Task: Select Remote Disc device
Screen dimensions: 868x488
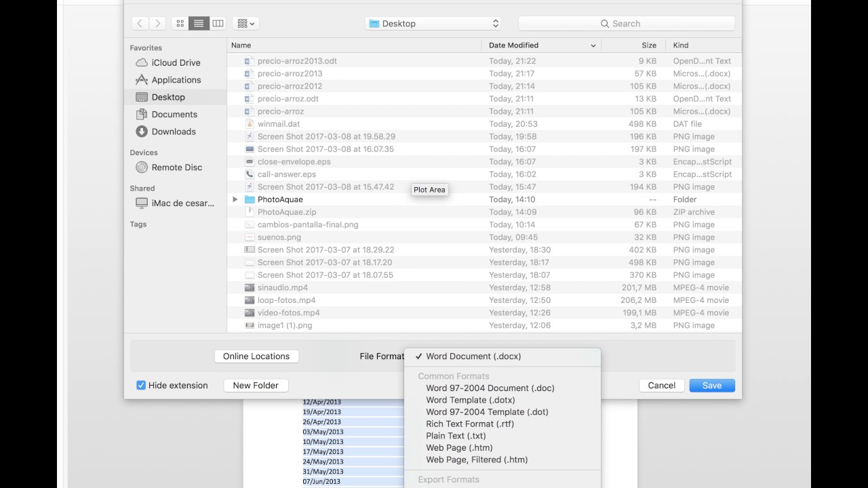Action: (176, 167)
